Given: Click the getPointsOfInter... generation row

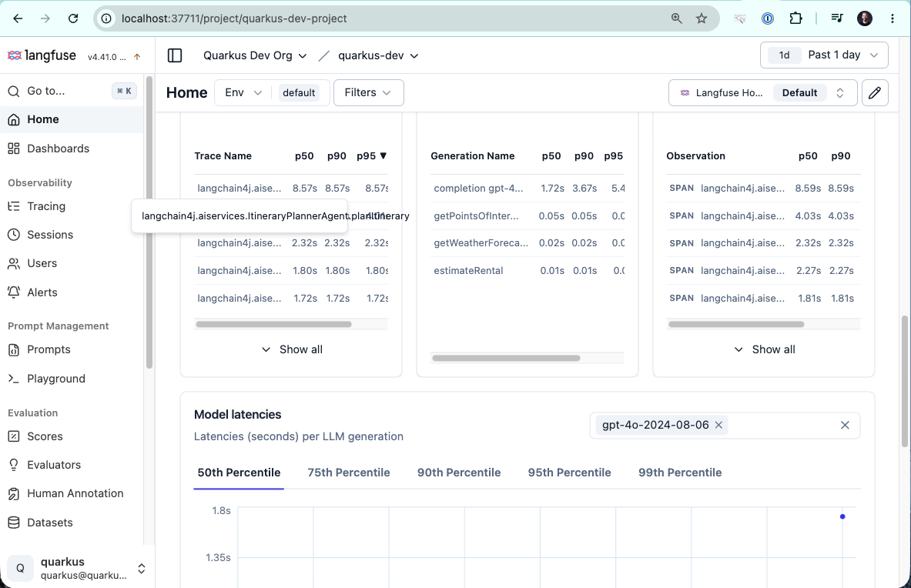Looking at the screenshot, I should coord(528,216).
